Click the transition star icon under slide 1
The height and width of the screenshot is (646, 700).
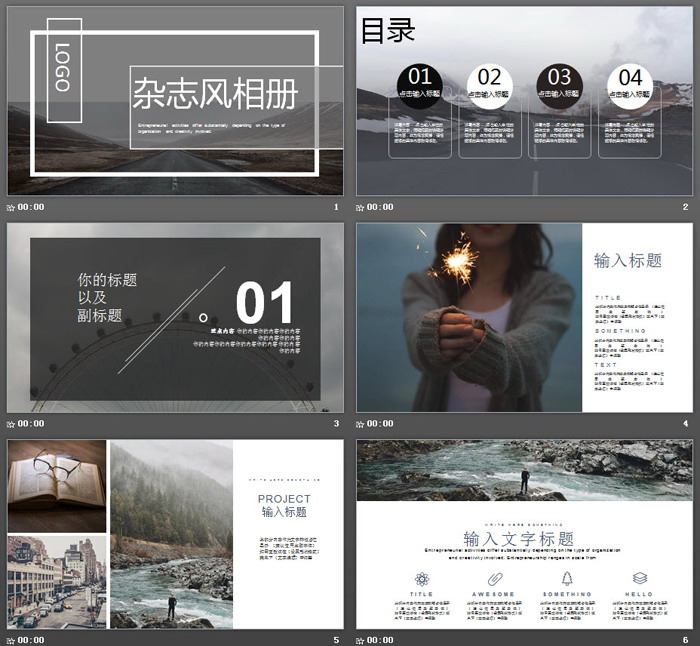11,207
